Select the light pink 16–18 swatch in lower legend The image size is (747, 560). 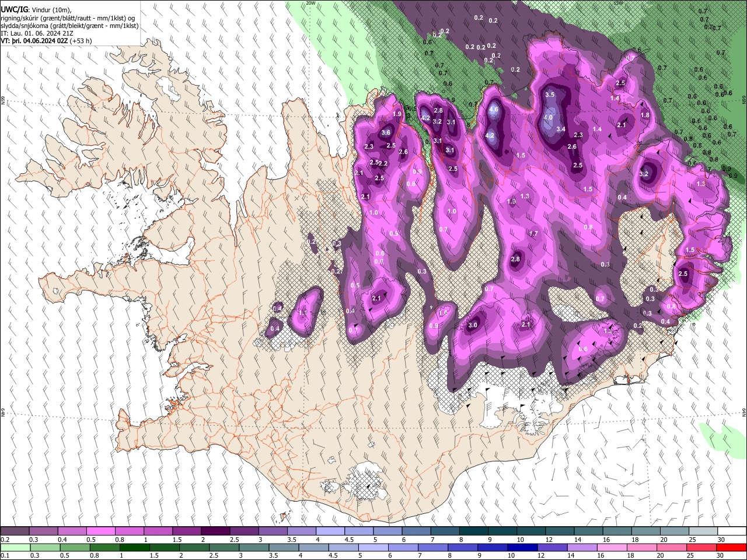(x=612, y=548)
